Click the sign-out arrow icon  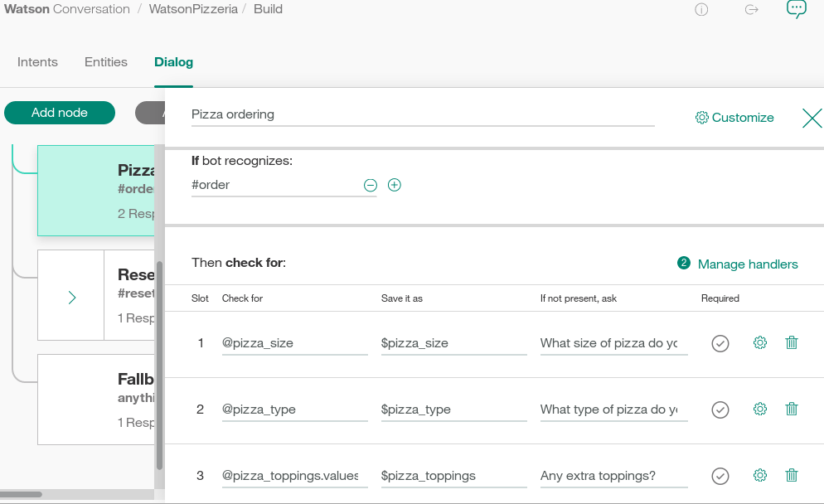pyautogui.click(x=752, y=10)
